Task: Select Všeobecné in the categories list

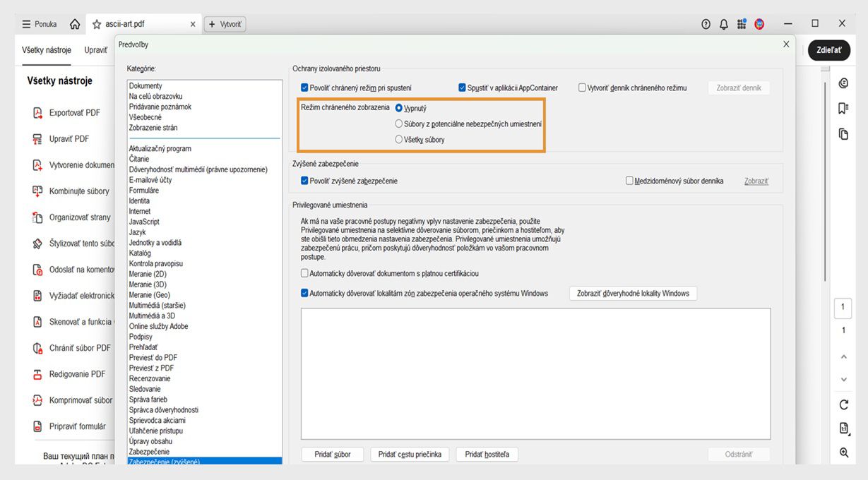Action: (x=145, y=117)
